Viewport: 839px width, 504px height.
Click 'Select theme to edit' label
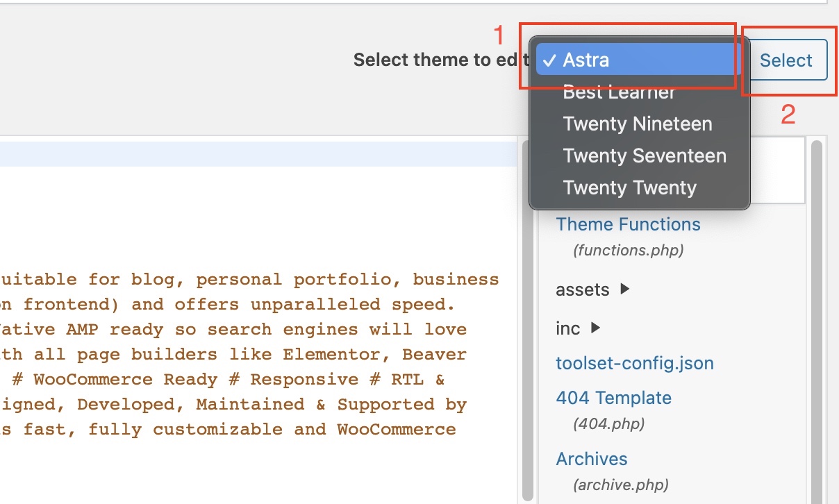coord(441,60)
